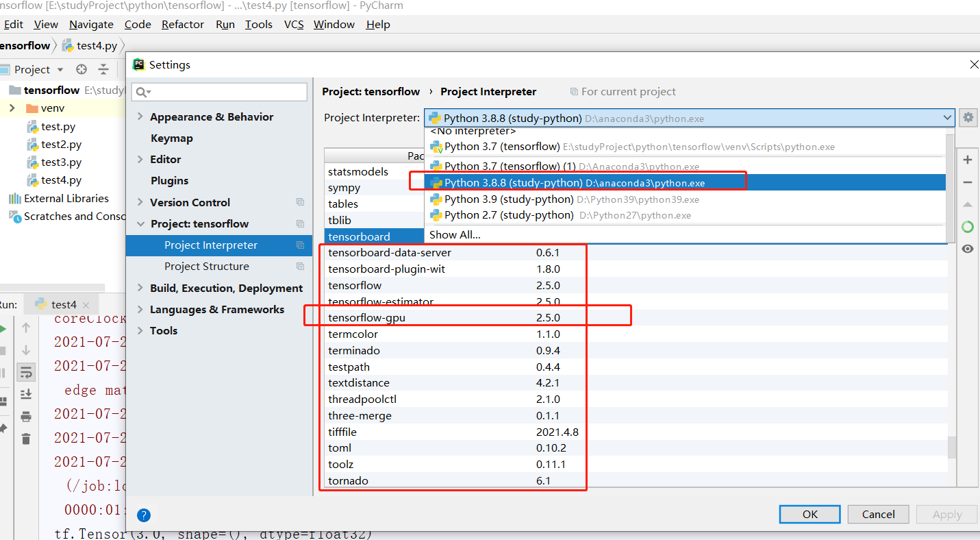Collapse the Project: tensorflow section
The width and height of the screenshot is (980, 540).
[140, 223]
